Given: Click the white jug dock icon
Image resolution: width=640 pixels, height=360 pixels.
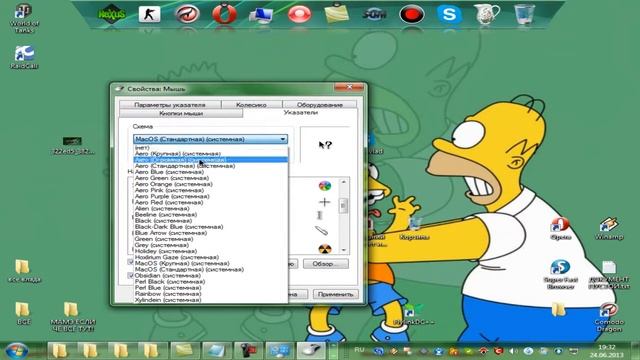Looking at the screenshot, I should (487, 13).
